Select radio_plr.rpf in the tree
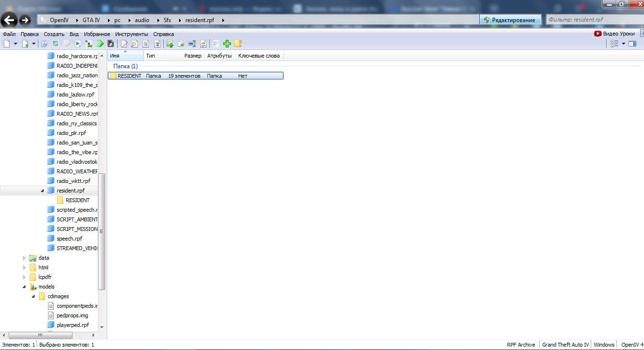The image size is (644, 350). coord(71,133)
